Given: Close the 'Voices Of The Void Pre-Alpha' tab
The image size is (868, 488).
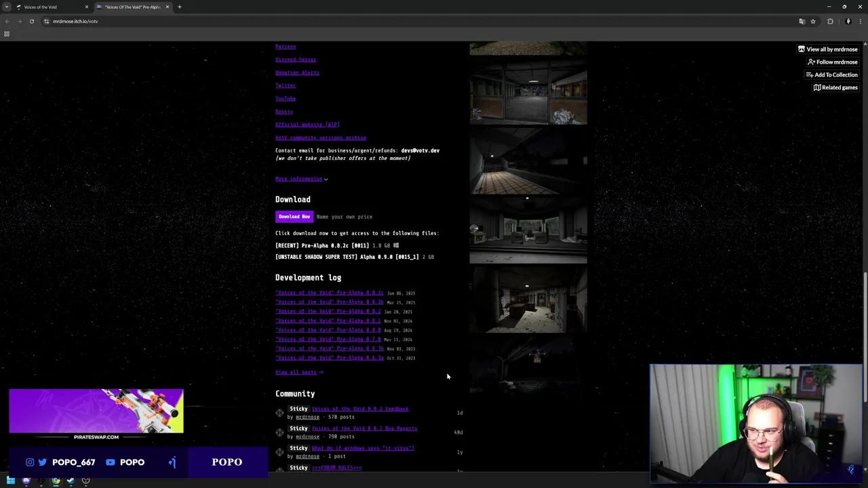Looking at the screenshot, I should [x=167, y=7].
